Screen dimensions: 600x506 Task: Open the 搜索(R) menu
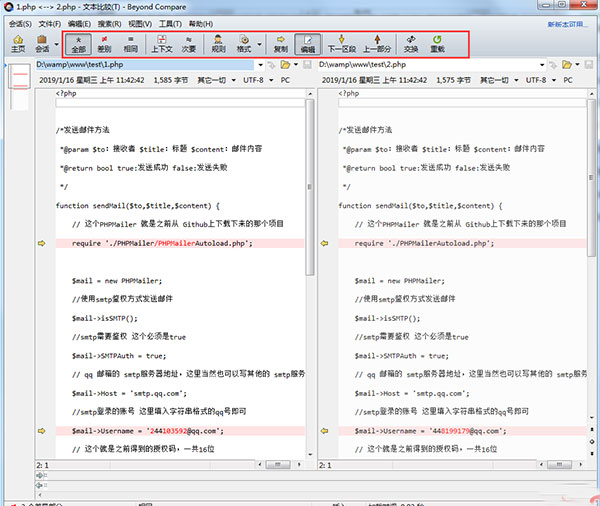tap(109, 24)
